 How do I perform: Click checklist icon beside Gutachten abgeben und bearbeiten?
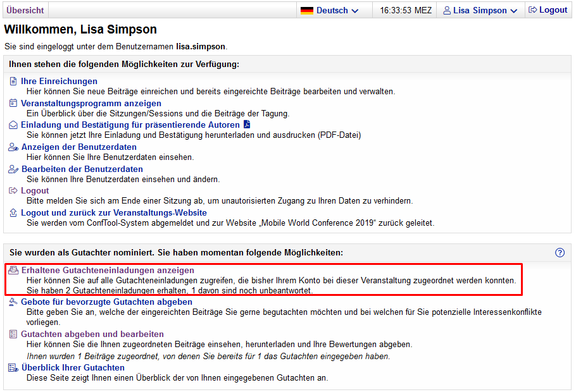point(13,334)
